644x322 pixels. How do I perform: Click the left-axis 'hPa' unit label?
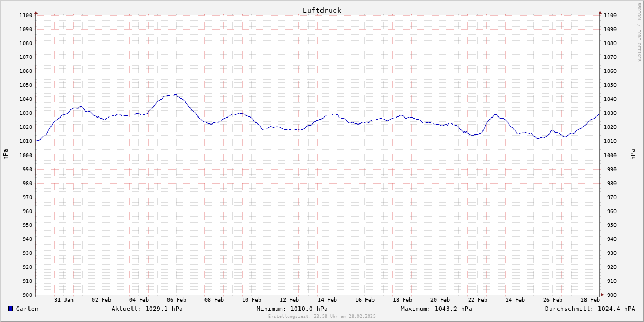(x=5, y=155)
